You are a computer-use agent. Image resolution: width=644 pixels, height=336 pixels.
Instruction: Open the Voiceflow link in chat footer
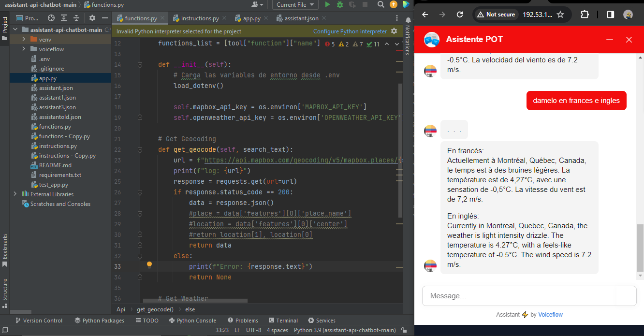tap(550, 315)
